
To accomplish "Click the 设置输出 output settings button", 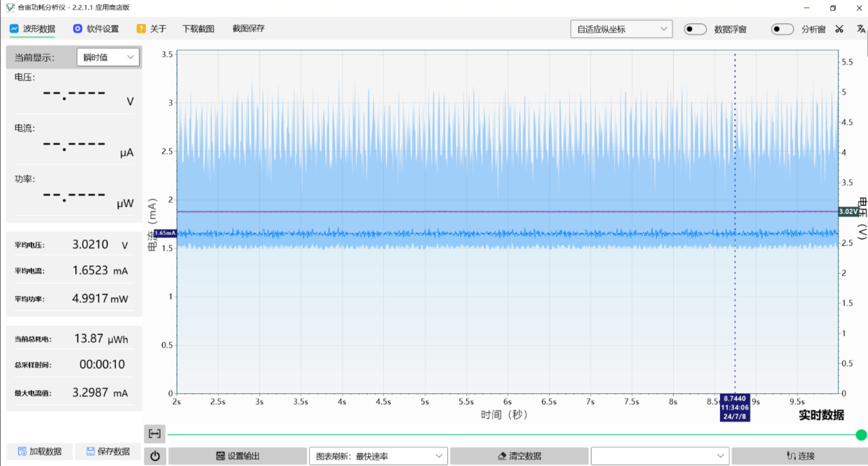I will point(237,456).
